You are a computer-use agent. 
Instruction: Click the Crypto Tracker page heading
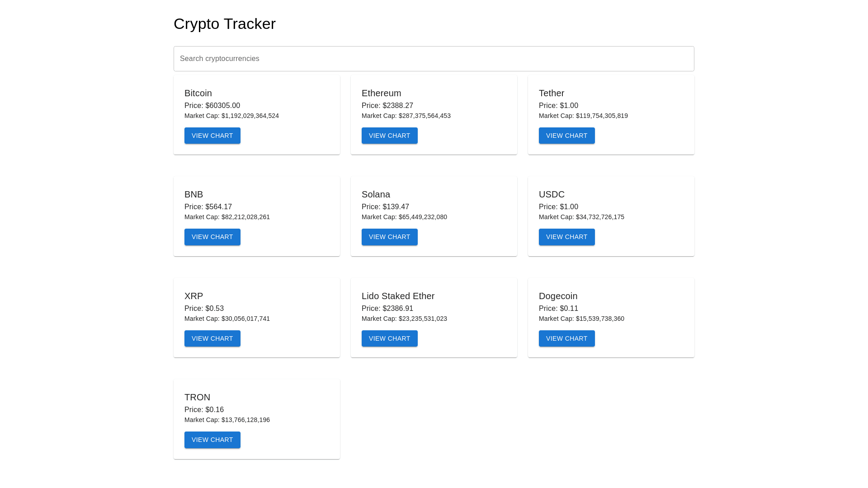pos(224,24)
